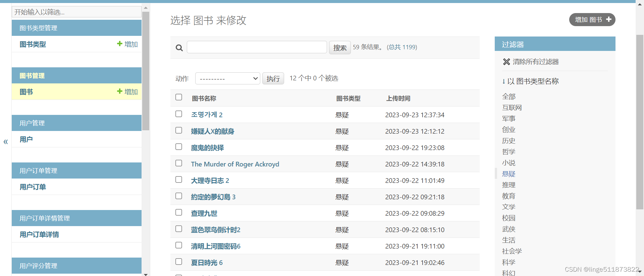Filter by 历史

pyautogui.click(x=508, y=141)
